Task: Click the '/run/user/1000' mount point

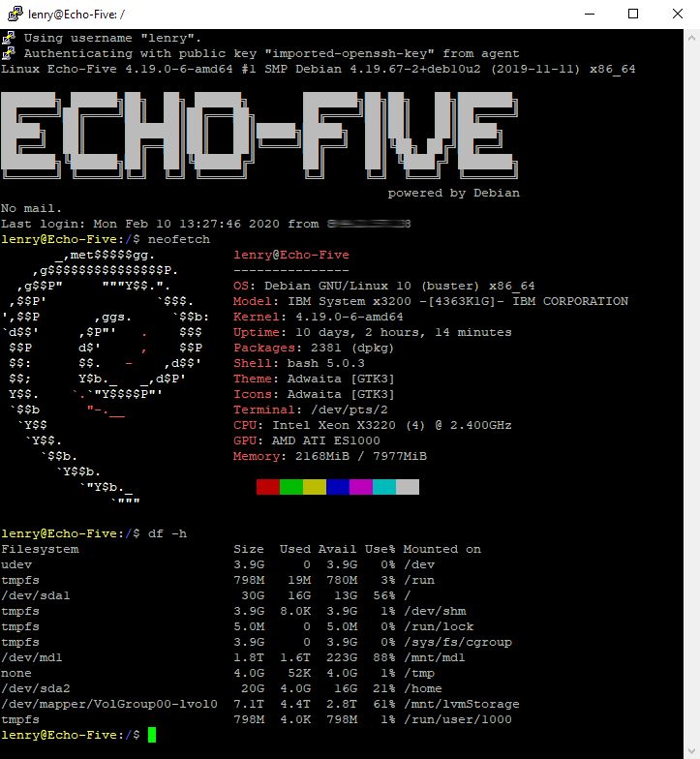Action: pos(458,719)
